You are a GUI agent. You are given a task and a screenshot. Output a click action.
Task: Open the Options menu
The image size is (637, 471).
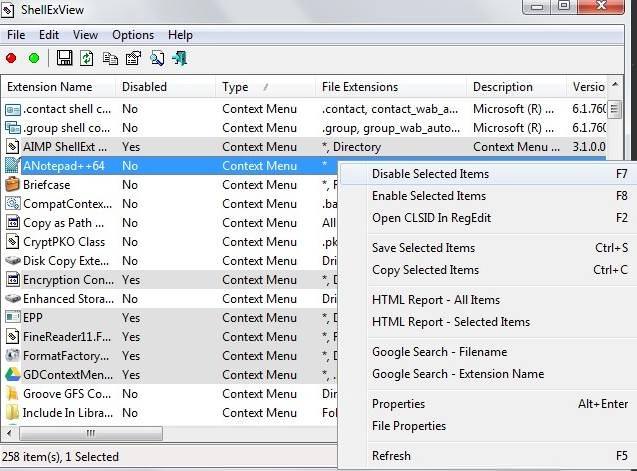coord(133,35)
